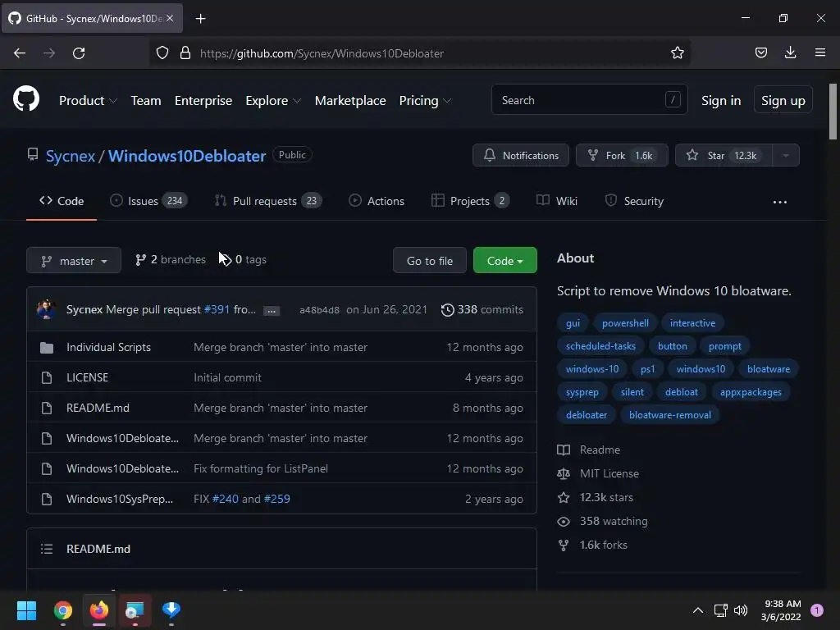
Task: Click the GitHub Octocat logo
Action: 26,99
